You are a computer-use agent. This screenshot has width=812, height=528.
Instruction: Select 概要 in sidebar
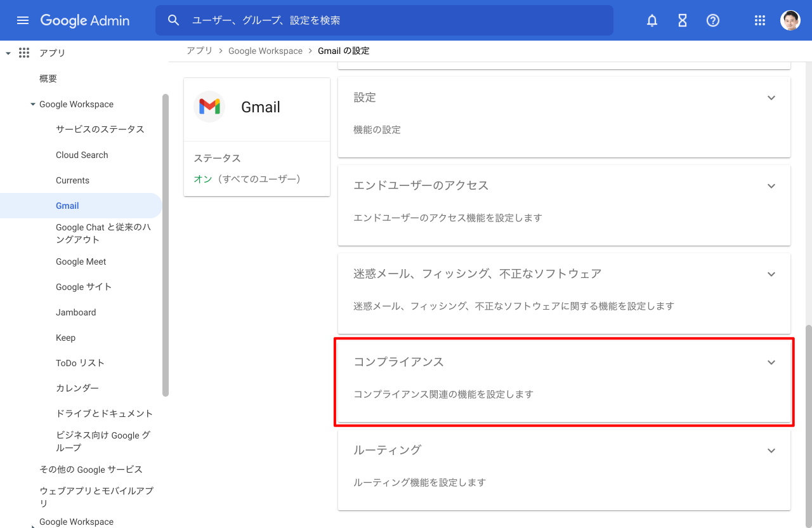[x=48, y=79]
